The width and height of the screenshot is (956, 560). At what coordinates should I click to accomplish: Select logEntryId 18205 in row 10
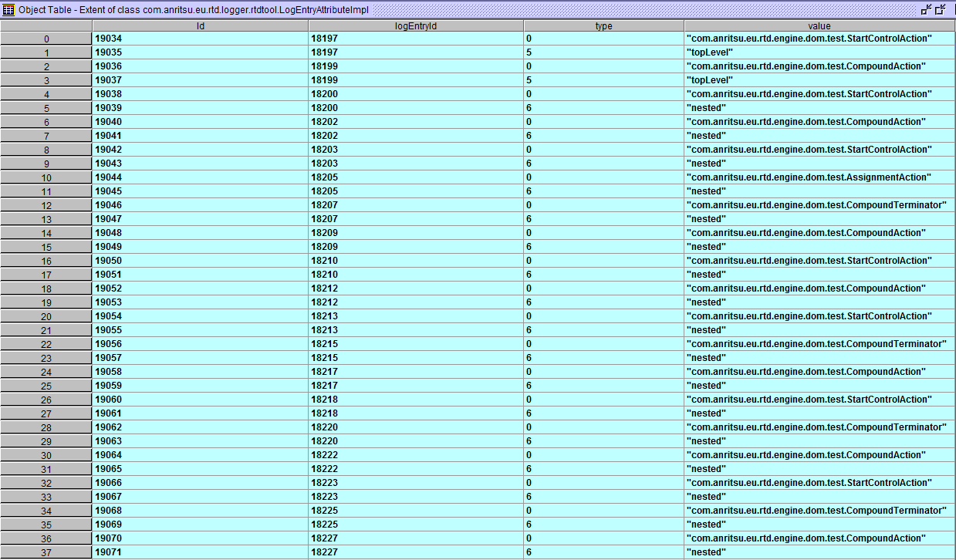(x=416, y=177)
